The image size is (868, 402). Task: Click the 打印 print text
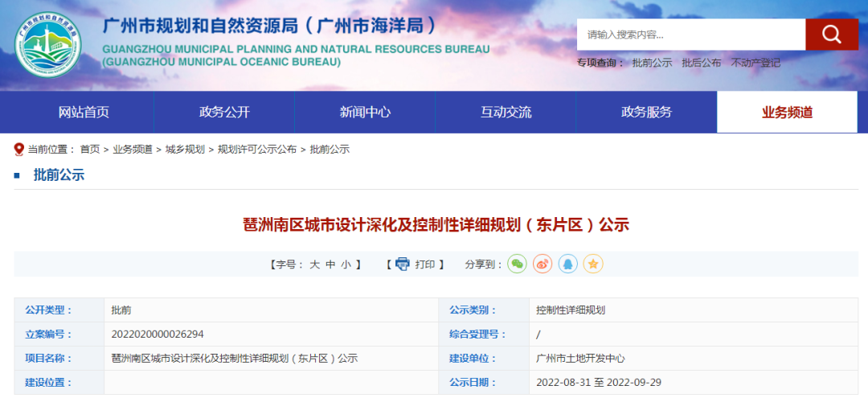click(x=425, y=265)
